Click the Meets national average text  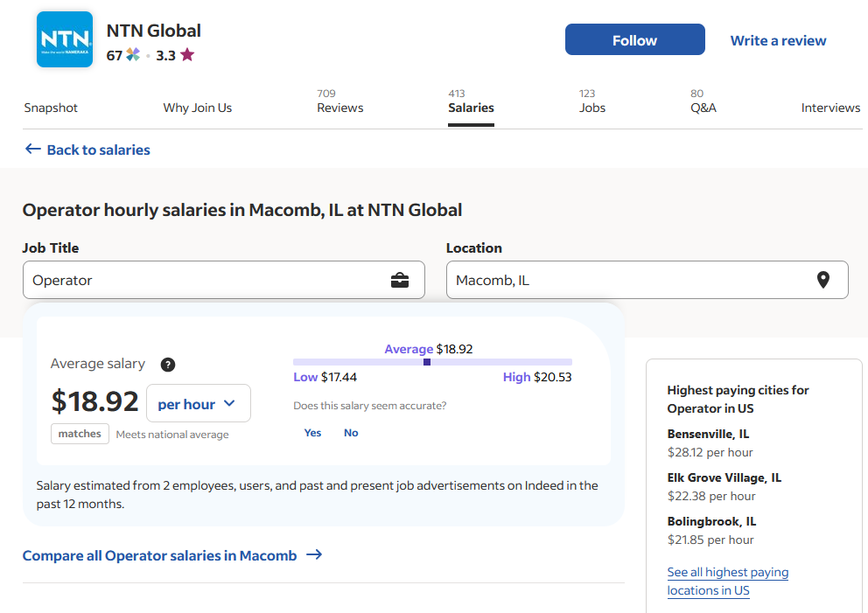click(172, 435)
